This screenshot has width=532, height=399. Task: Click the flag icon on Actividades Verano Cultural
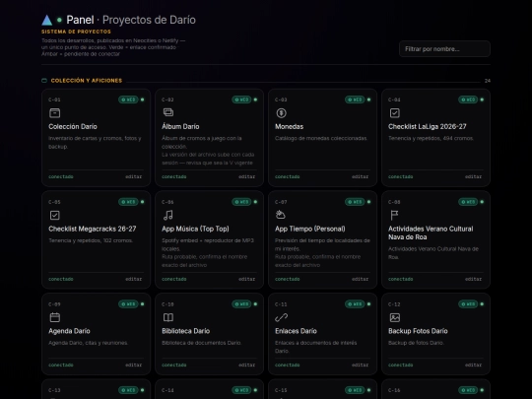click(394, 215)
